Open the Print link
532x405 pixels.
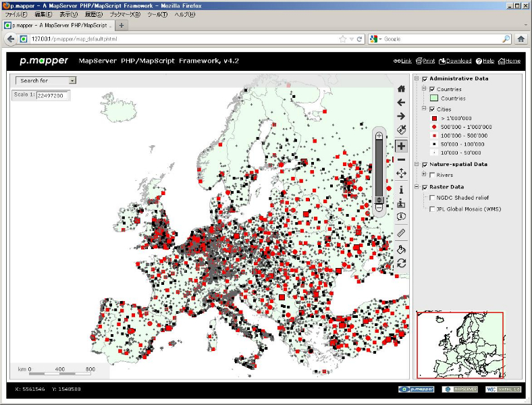[x=425, y=61]
